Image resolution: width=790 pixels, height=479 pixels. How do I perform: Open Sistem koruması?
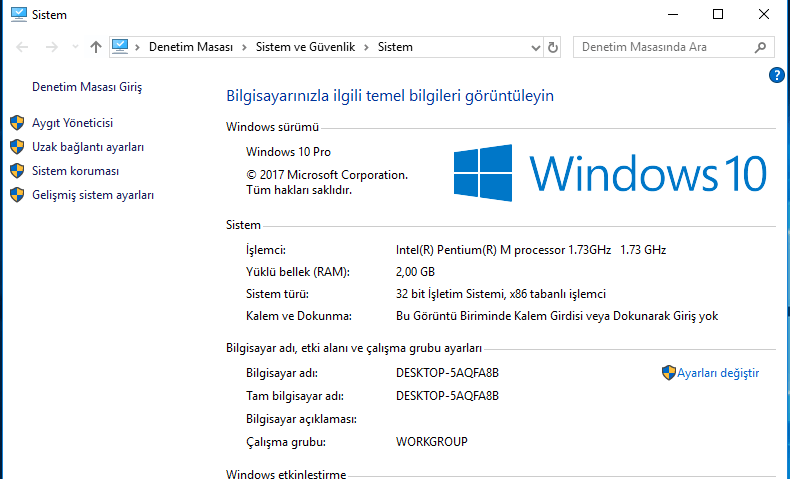(76, 171)
